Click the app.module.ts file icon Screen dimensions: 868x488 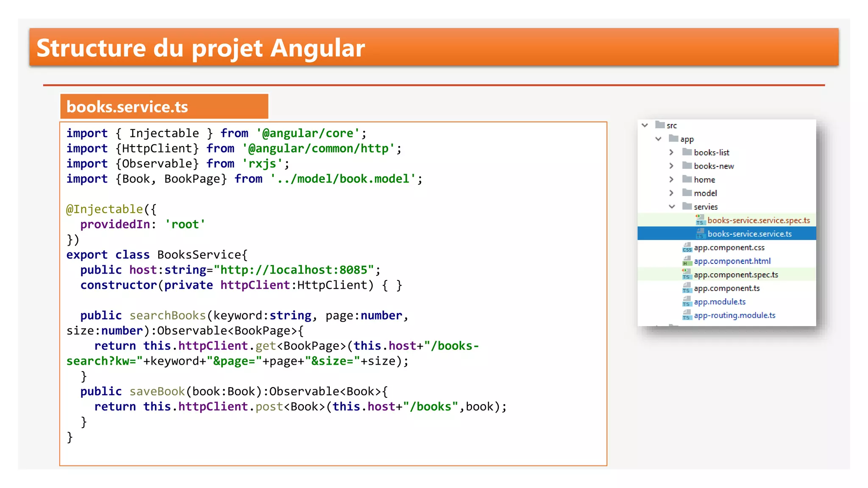pos(687,301)
